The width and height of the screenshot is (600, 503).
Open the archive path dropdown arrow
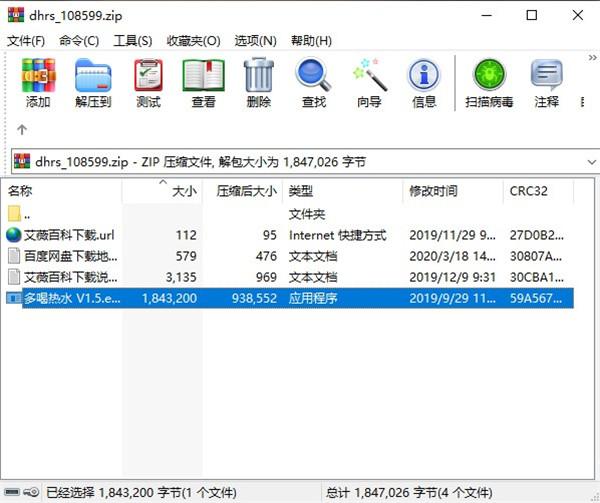pyautogui.click(x=592, y=162)
